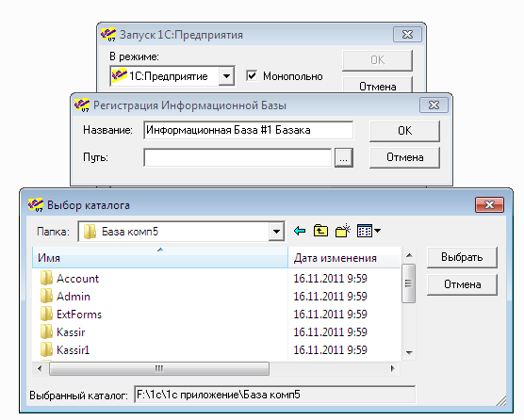Create a new folder icon

point(342,231)
